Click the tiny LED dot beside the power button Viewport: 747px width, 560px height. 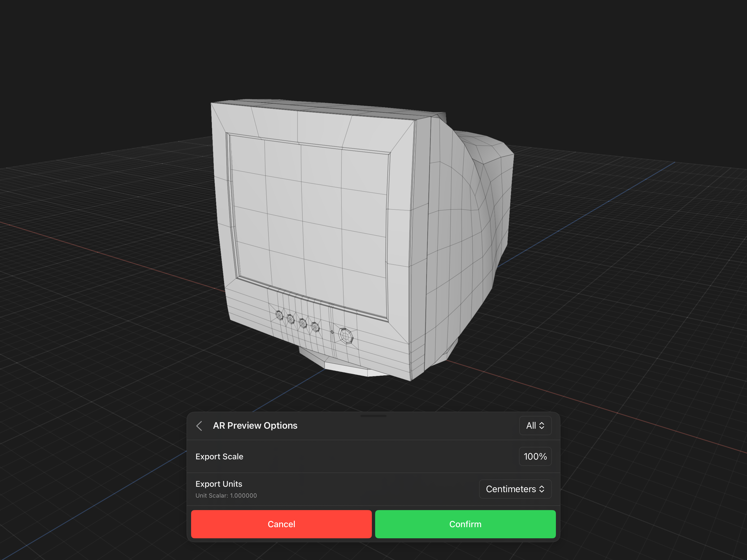click(x=332, y=332)
